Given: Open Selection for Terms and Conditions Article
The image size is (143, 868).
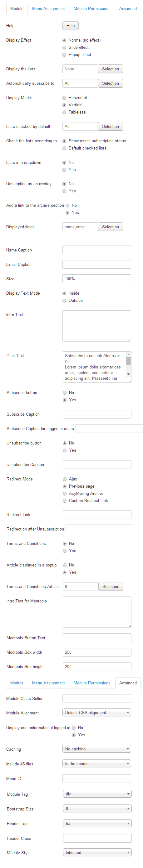Looking at the screenshot, I should pyautogui.click(x=111, y=586).
